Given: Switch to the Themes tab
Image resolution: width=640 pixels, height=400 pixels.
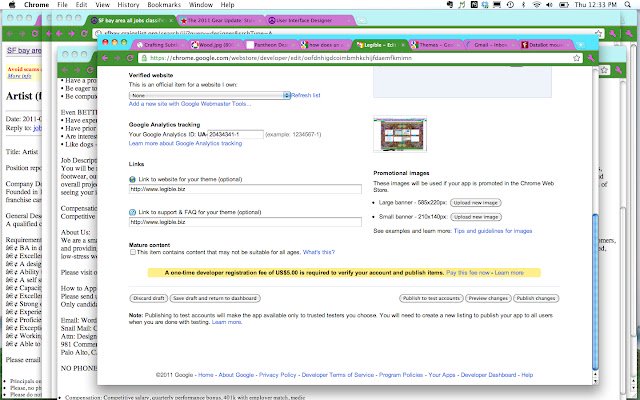Looking at the screenshot, I should (436, 45).
